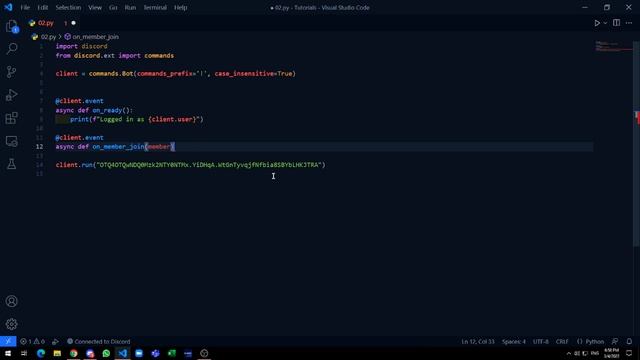Click Connected to Discord status item
Image resolution: width=640 pixels, height=360 pixels.
(x=98, y=341)
